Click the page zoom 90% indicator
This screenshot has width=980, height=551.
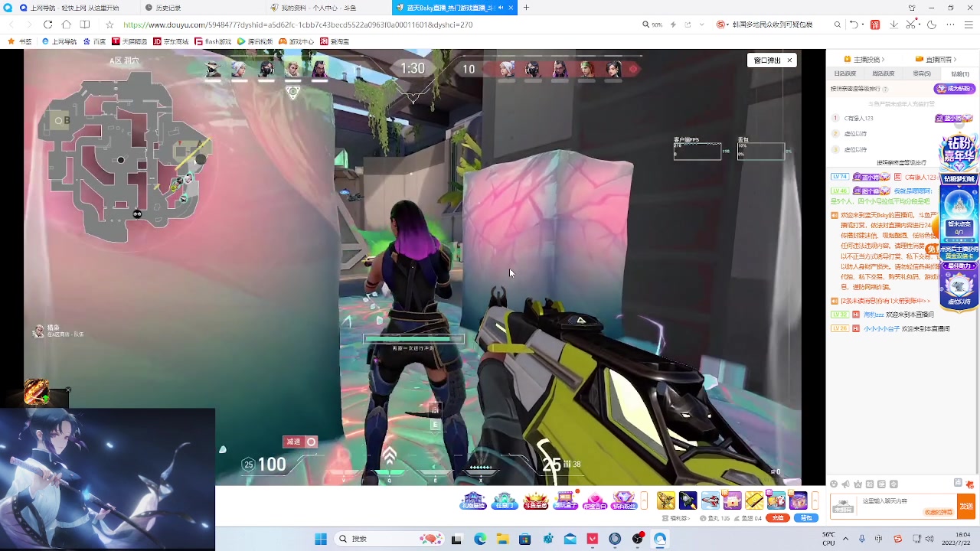(x=652, y=24)
